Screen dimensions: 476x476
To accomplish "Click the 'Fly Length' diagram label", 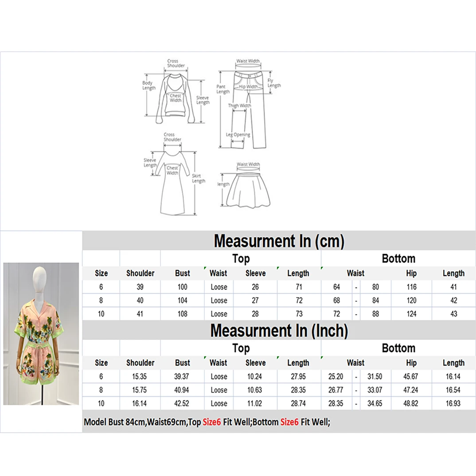I will coord(274,83).
